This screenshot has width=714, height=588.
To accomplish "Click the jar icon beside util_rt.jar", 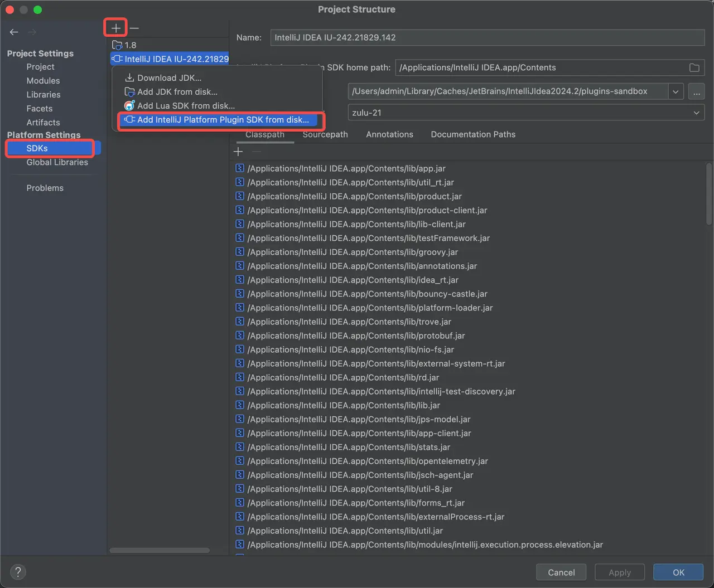I will tap(240, 182).
